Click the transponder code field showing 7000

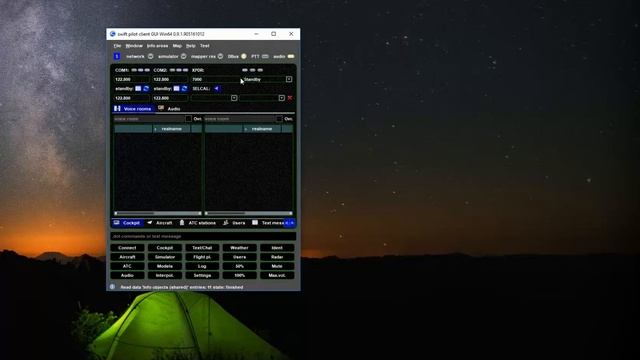pos(215,79)
